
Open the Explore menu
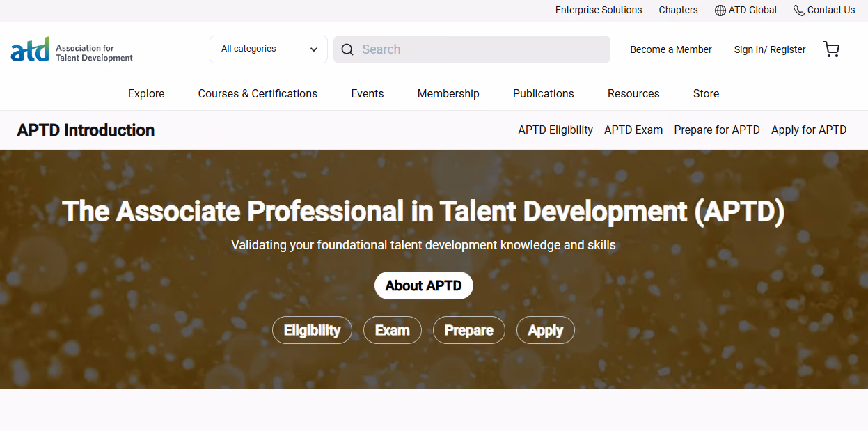click(x=146, y=93)
